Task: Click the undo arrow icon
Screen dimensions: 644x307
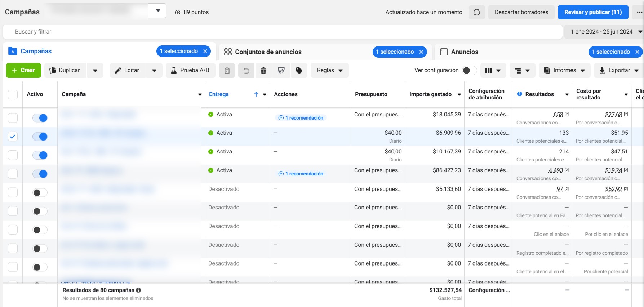Action: click(246, 71)
